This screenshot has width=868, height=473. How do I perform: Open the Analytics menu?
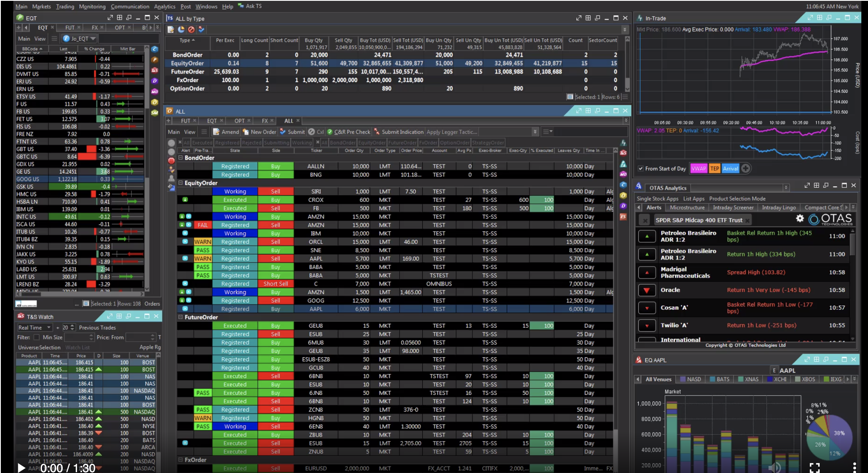(x=164, y=7)
